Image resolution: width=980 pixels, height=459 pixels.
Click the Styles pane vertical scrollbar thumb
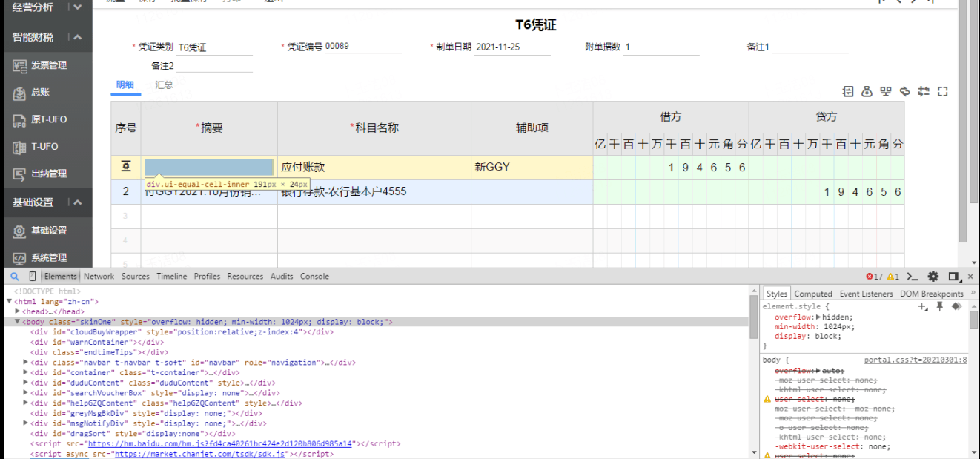(x=974, y=320)
